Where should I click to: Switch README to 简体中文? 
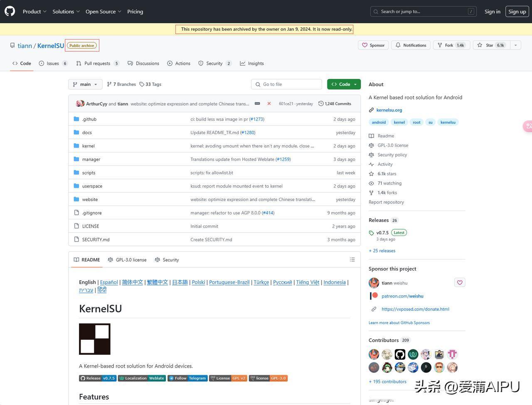click(132, 282)
